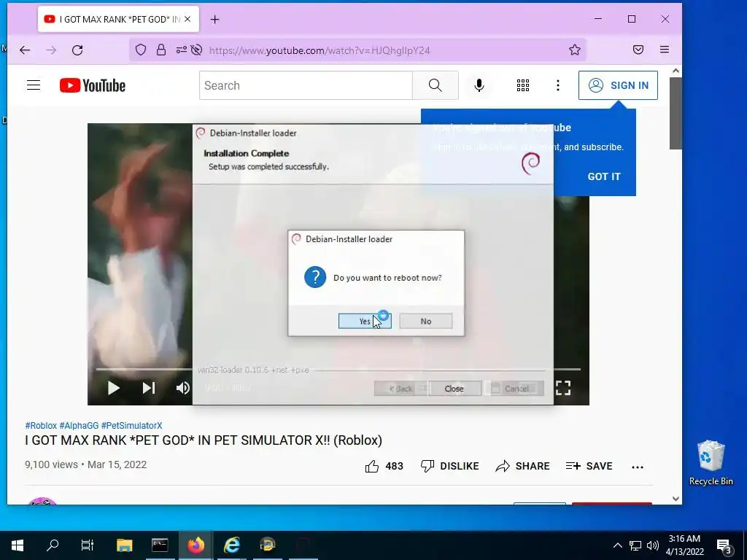Open the permissions icon in address bar
Image resolution: width=747 pixels, height=560 pixels.
pyautogui.click(x=182, y=50)
